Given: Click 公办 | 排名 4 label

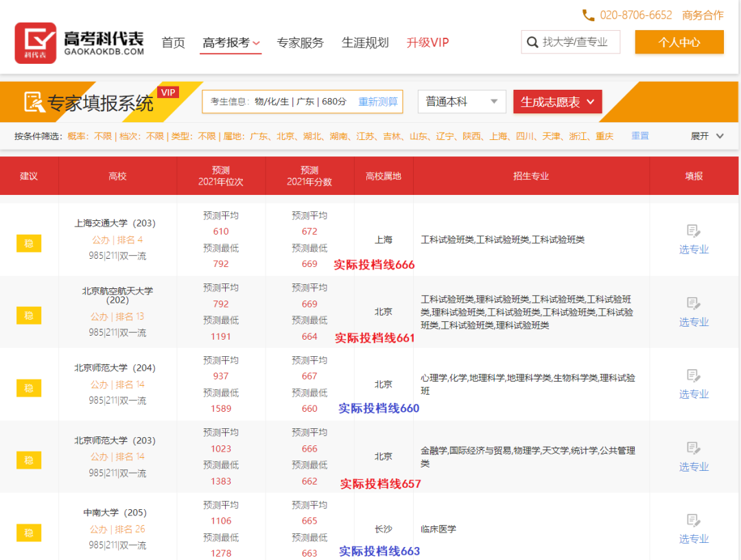Looking at the screenshot, I should coord(117,240).
